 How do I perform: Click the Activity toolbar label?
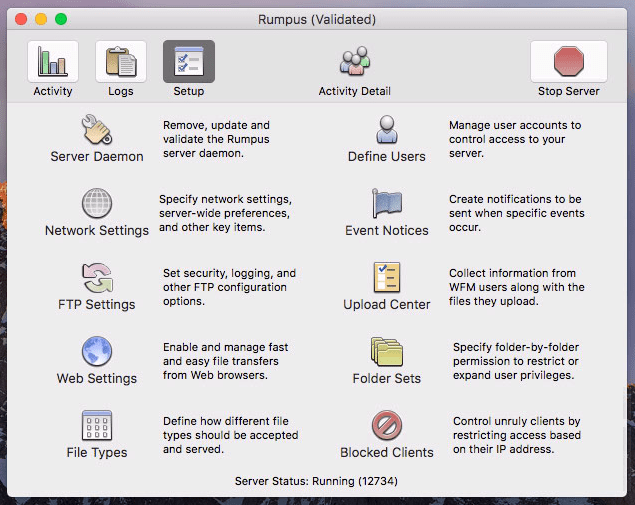pyautogui.click(x=53, y=92)
